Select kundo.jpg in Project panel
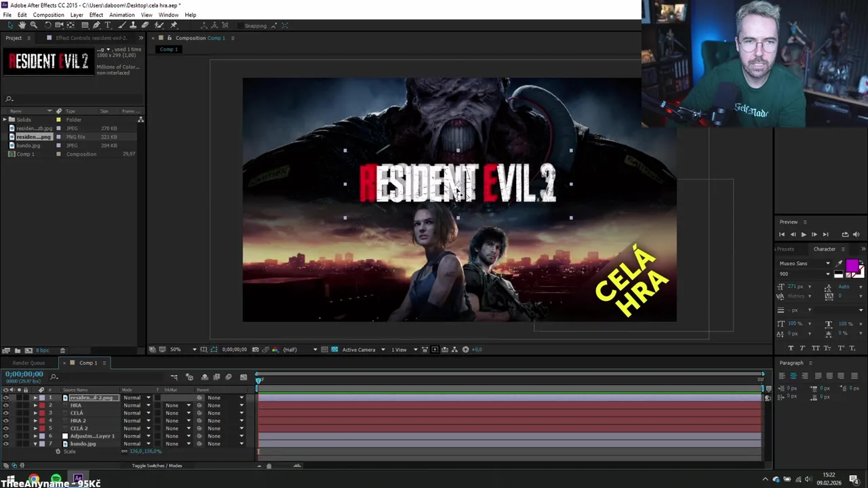Viewport: 868px width, 488px height. [28, 146]
